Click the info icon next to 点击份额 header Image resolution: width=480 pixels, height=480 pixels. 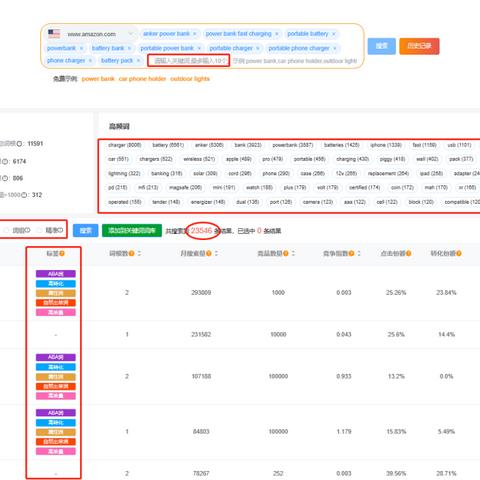[408, 254]
